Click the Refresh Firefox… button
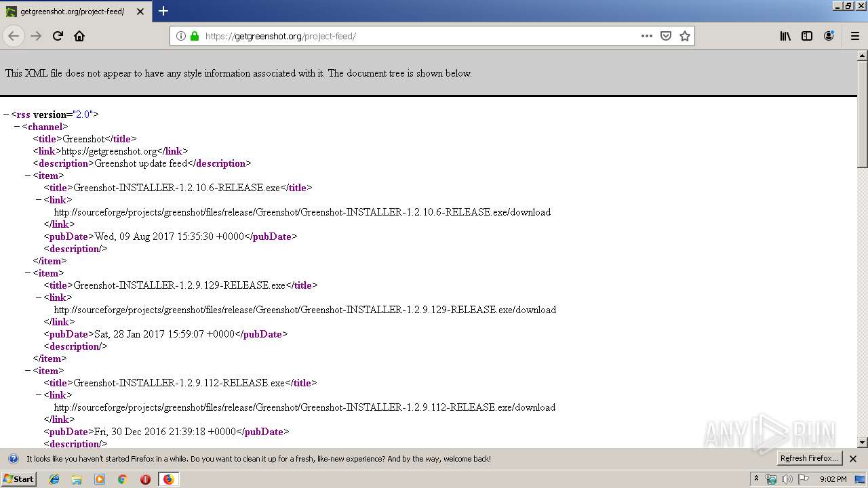Screen dimensions: 868x488 (x=809, y=459)
